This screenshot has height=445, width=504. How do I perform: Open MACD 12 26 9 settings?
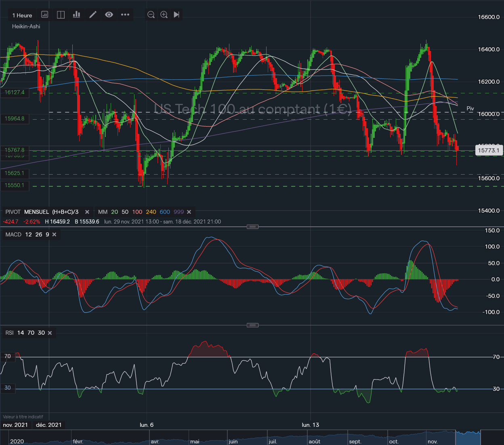[x=27, y=234]
